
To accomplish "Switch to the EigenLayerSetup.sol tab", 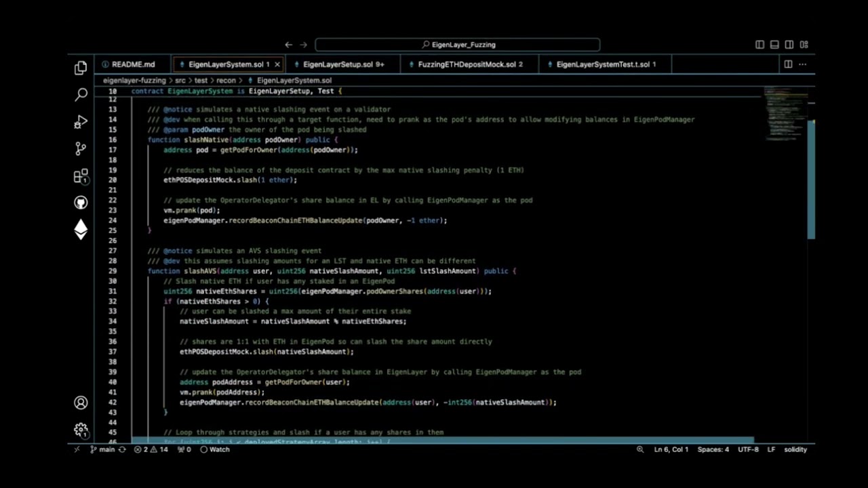I will [343, 64].
